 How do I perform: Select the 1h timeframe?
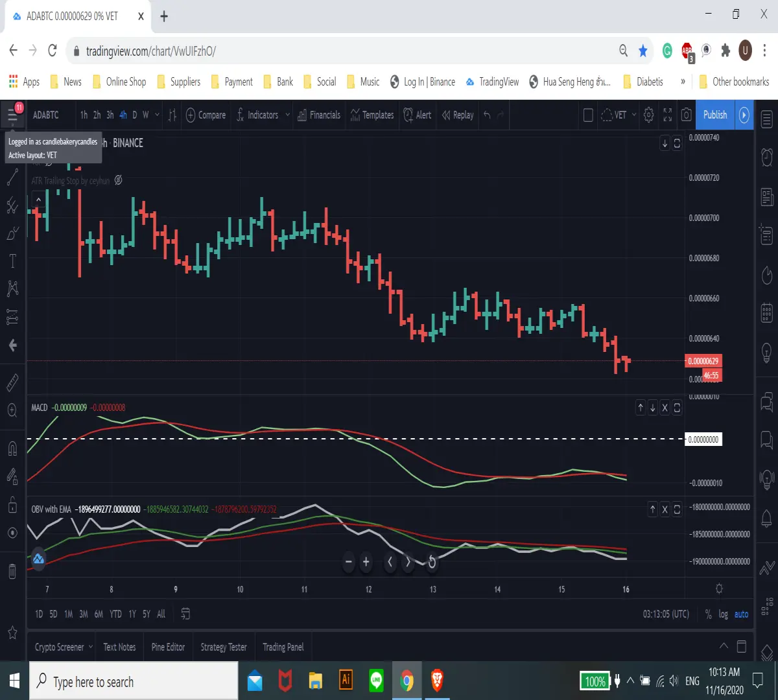click(84, 115)
